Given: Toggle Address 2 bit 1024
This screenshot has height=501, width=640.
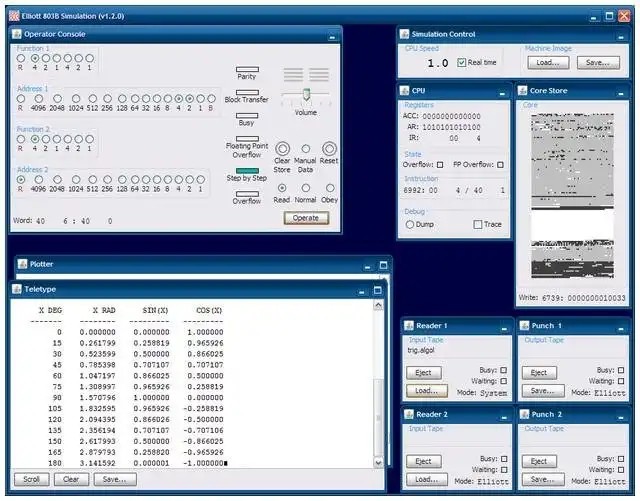Looking at the screenshot, I should [x=76, y=180].
